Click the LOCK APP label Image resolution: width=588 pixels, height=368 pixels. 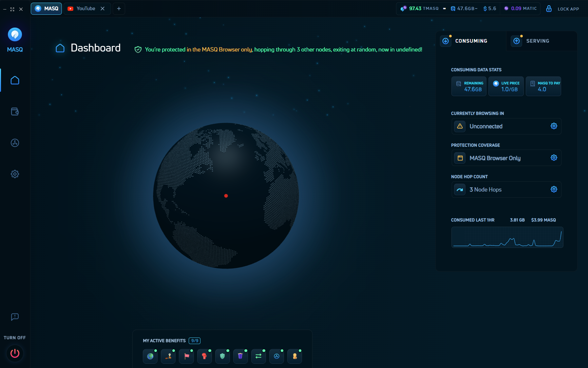(x=568, y=9)
